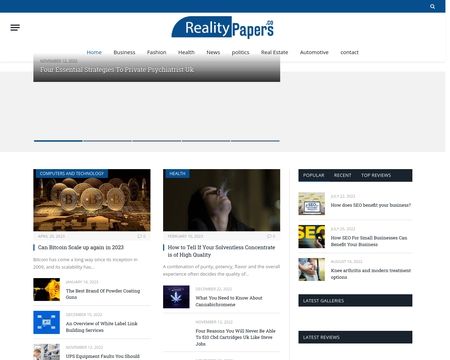The width and height of the screenshot is (450, 360).
Task: Click the Computers and Technology category label
Action: 72,173
